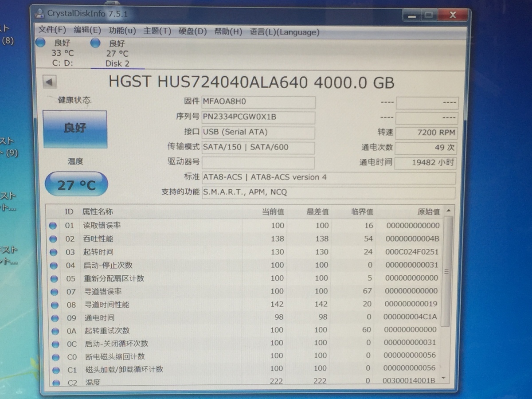This screenshot has width=532, height=399.
Task: Click the status dot of attribute C1
Action: 56,370
